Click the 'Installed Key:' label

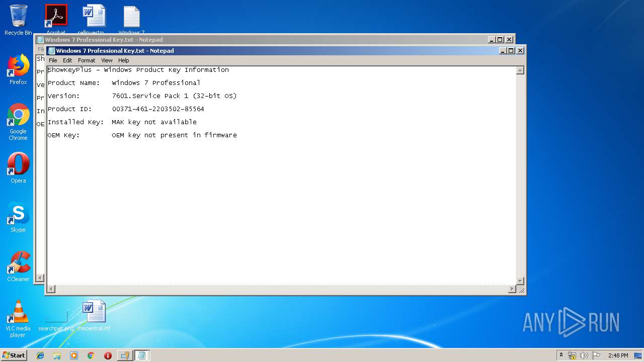coord(75,122)
